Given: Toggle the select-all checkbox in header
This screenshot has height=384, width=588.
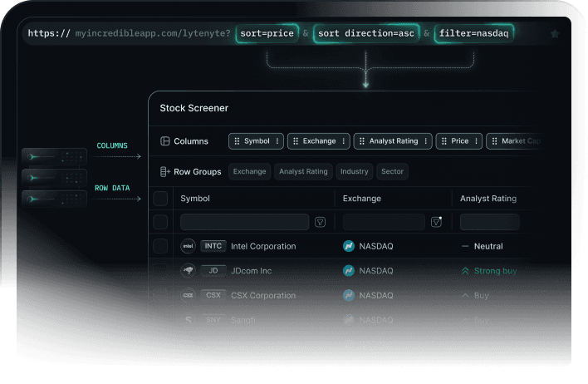Looking at the screenshot, I should pyautogui.click(x=160, y=199).
